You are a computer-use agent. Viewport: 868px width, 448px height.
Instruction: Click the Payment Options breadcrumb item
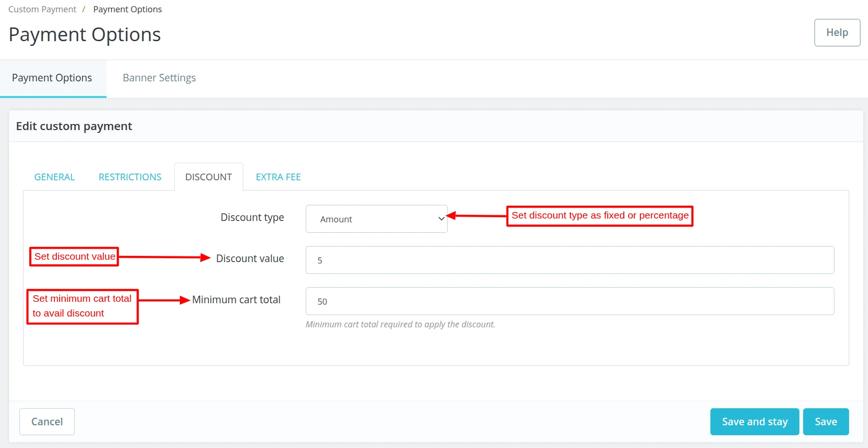coord(127,9)
